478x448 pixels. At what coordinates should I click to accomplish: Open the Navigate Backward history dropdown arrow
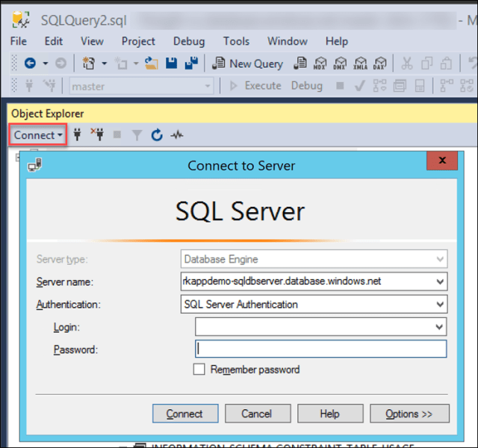[46, 63]
